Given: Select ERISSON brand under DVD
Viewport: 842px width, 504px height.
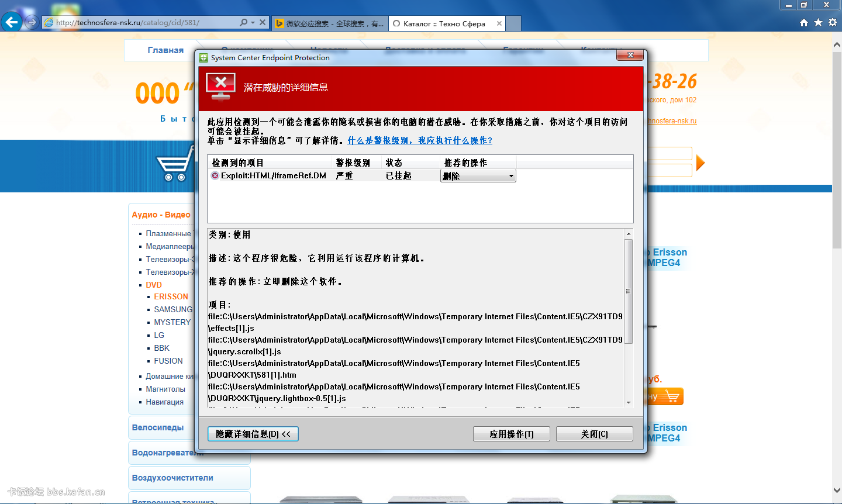Looking at the screenshot, I should [171, 296].
